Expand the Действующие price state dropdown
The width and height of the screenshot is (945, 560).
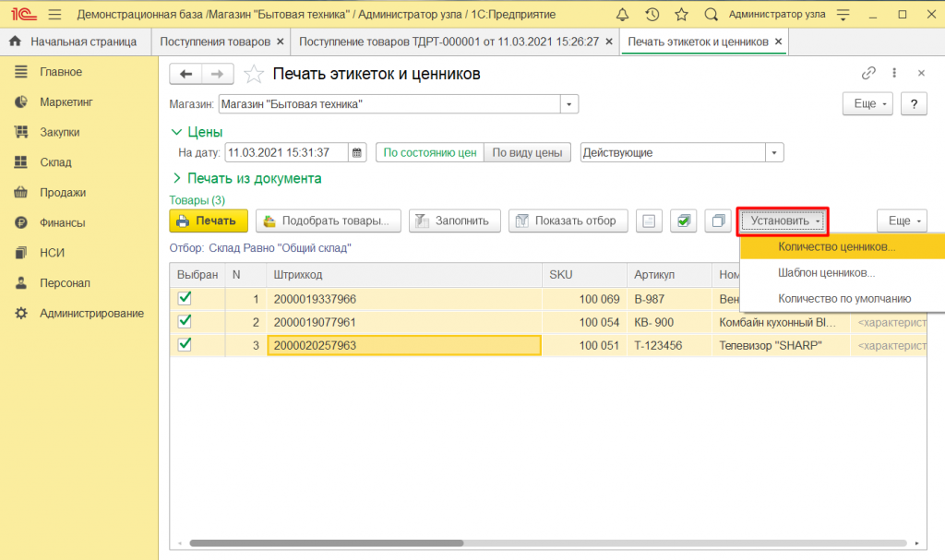(x=775, y=152)
